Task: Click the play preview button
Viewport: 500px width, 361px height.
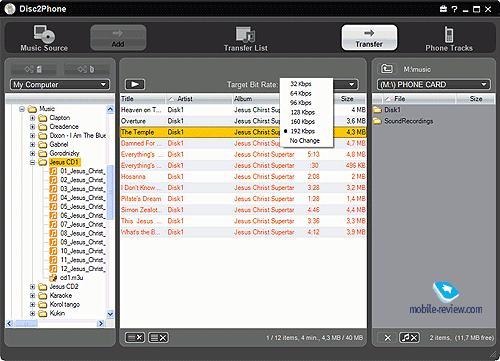Action: 135,84
